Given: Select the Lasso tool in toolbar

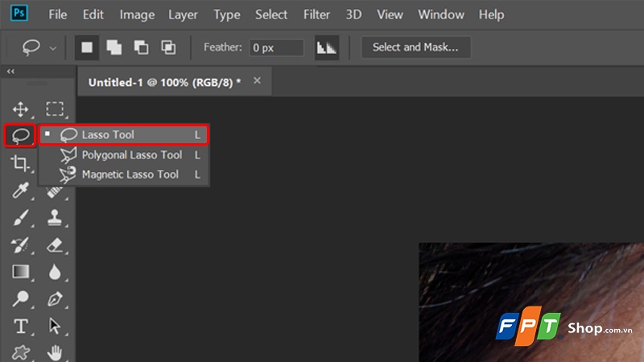Looking at the screenshot, I should 20,135.
